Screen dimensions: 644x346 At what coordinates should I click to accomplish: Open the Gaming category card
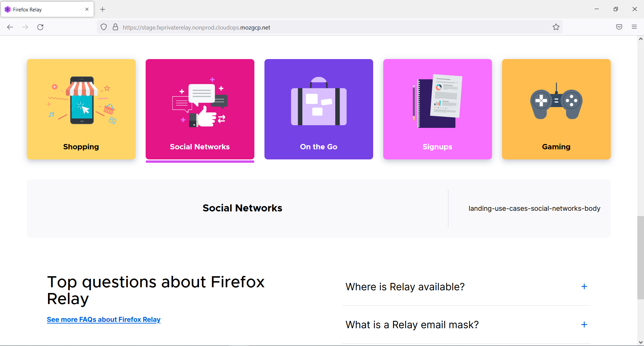556,109
